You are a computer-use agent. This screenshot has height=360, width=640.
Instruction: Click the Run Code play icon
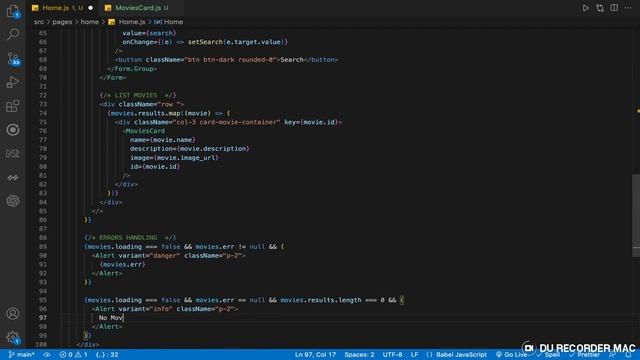[586, 8]
